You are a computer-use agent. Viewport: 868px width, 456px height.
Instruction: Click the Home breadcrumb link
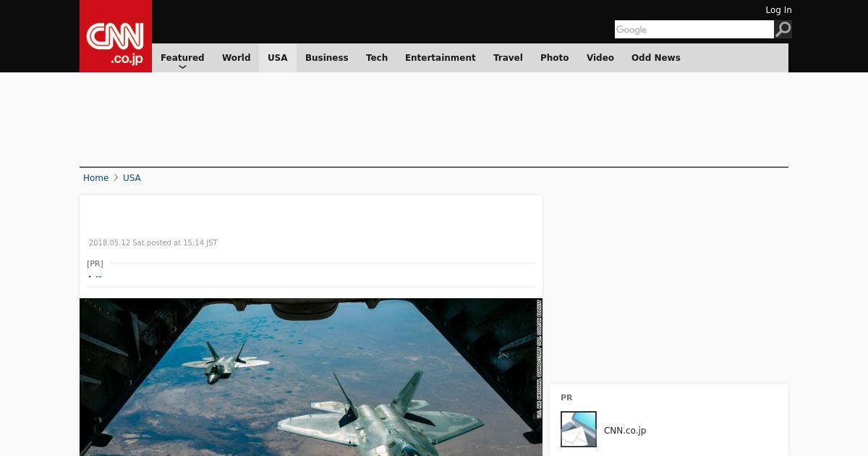point(95,178)
